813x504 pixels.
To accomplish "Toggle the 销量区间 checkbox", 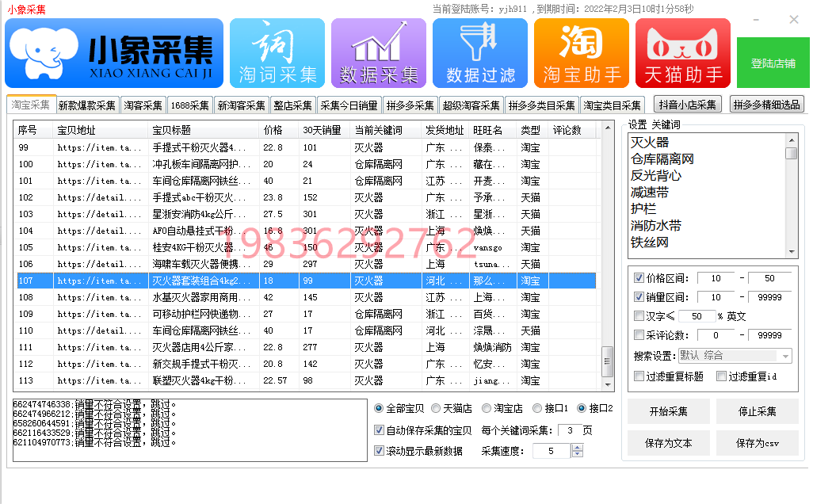I will click(639, 297).
